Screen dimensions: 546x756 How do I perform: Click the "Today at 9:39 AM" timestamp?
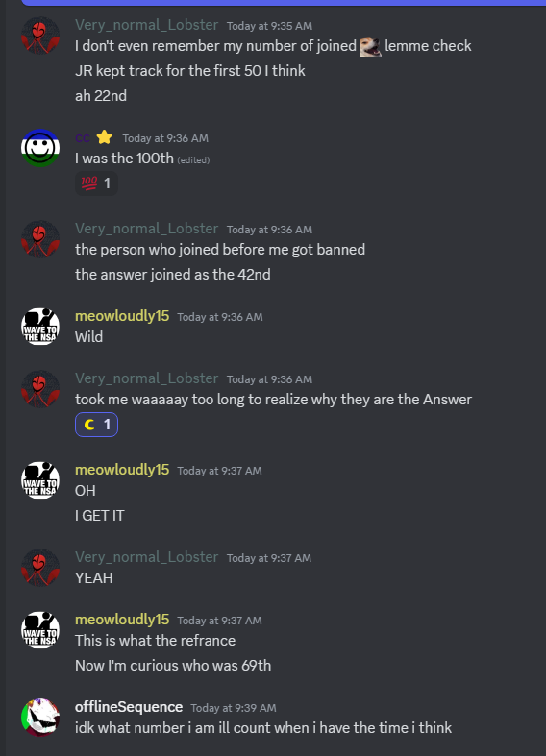(234, 708)
